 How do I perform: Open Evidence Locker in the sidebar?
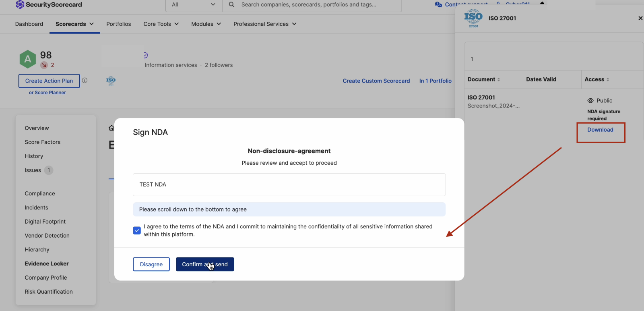(x=47, y=264)
